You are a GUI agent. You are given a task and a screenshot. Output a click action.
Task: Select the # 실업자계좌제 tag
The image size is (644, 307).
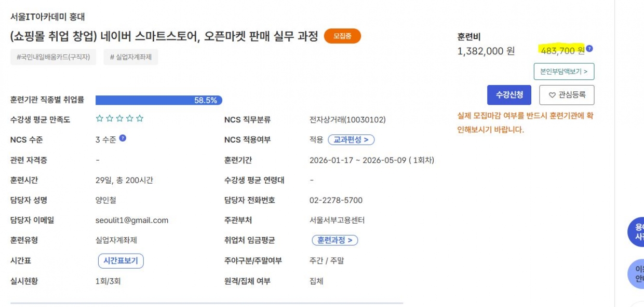click(131, 57)
